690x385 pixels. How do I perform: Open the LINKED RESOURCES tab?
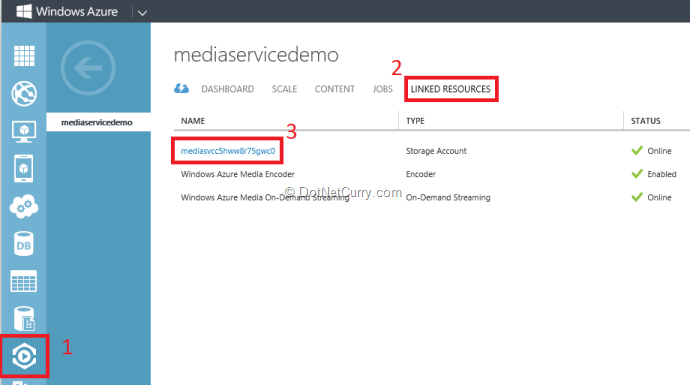451,89
